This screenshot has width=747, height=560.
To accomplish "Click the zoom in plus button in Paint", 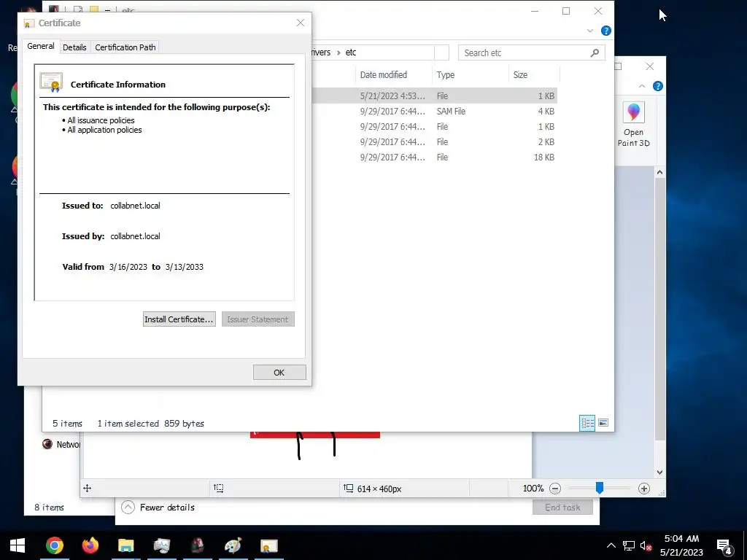I will click(643, 489).
